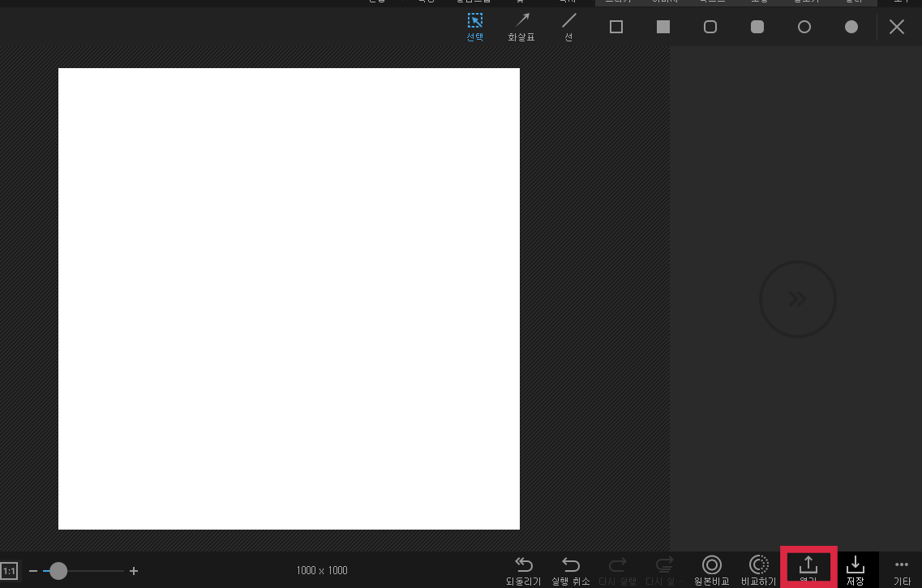Pick the 선 line tool
This screenshot has width=922, height=588.
point(568,27)
